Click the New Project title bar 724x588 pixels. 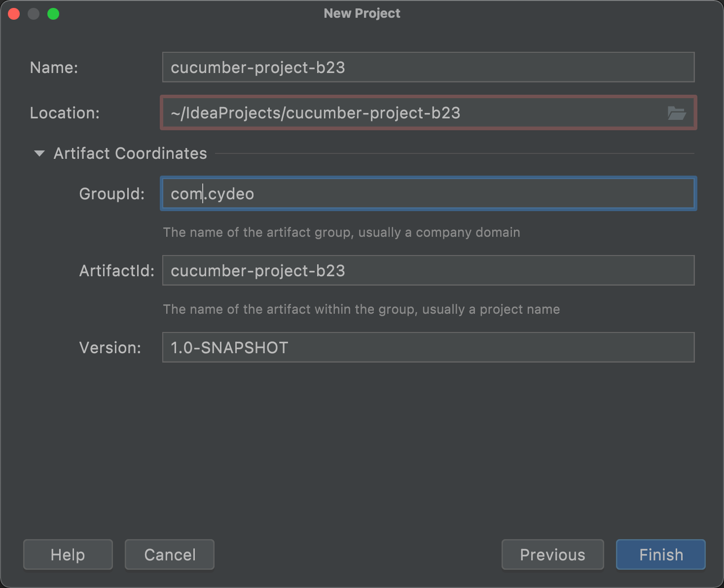coord(362,13)
